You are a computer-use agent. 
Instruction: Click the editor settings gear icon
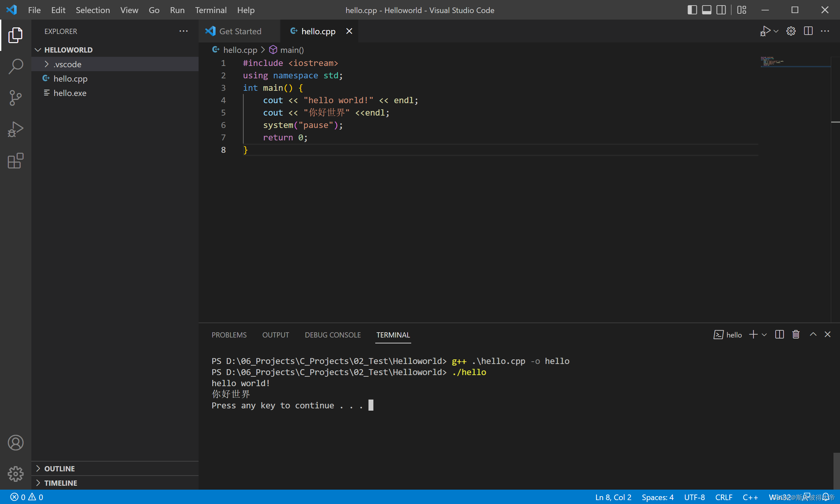791,31
